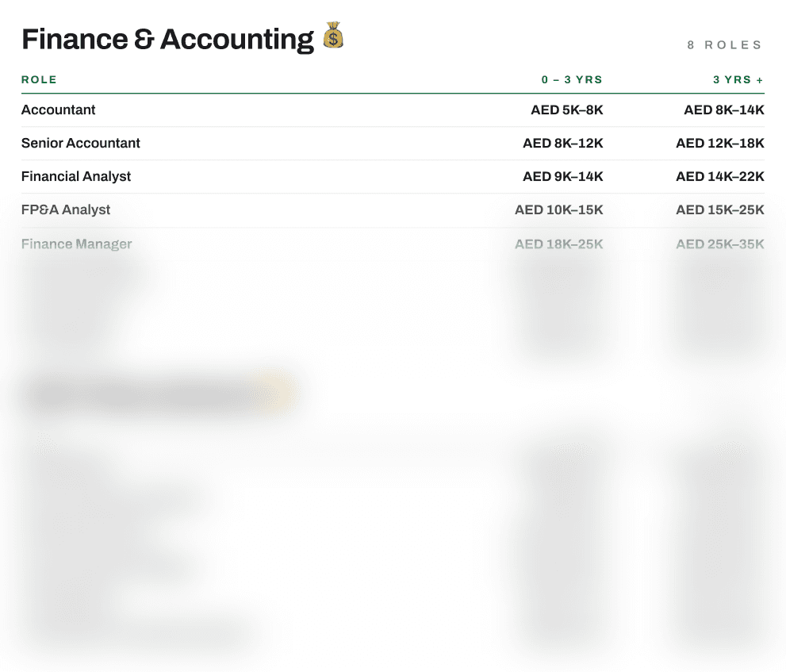
Task: Click the '3 YRS +' column header
Action: 738,80
